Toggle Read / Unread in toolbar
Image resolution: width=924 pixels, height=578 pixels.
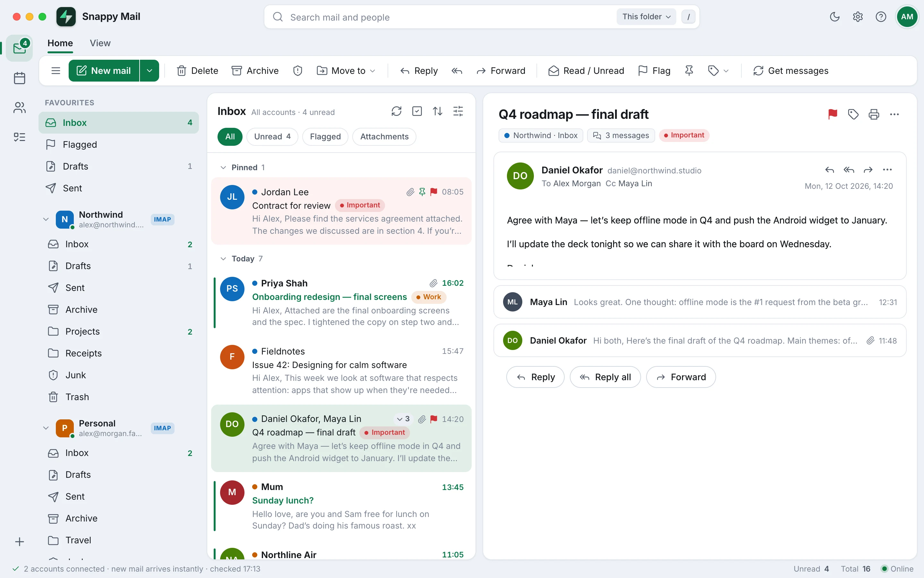point(586,71)
